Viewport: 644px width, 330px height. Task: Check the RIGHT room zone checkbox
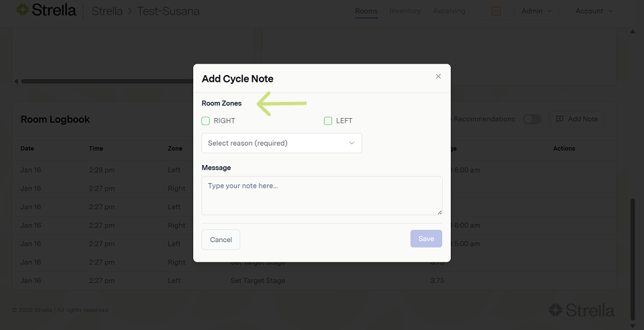click(206, 121)
